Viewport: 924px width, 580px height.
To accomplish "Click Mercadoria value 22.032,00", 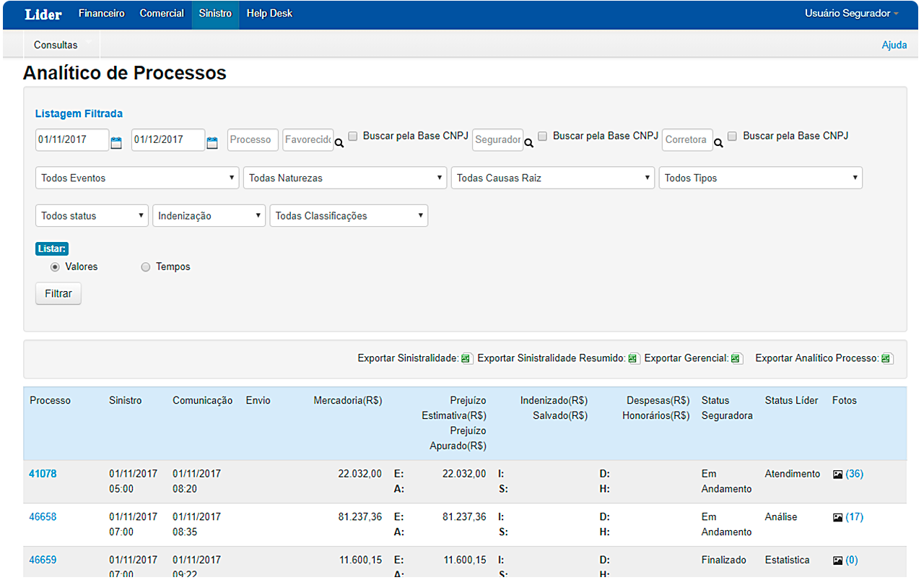I will click(x=360, y=474).
